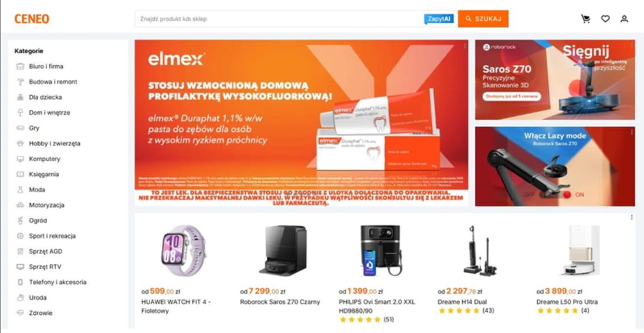Open three-dot menu on Lazy mode banner
644x333 pixels.
pos(632,132)
